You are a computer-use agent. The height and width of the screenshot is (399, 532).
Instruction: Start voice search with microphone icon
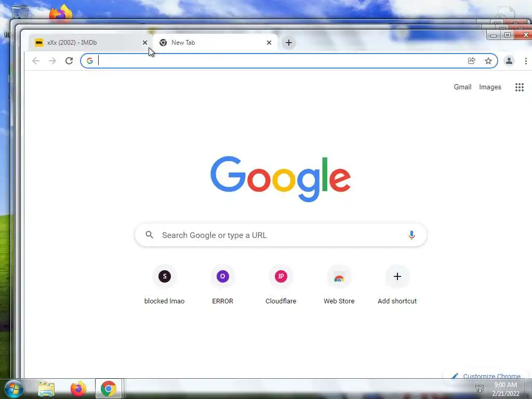click(411, 235)
